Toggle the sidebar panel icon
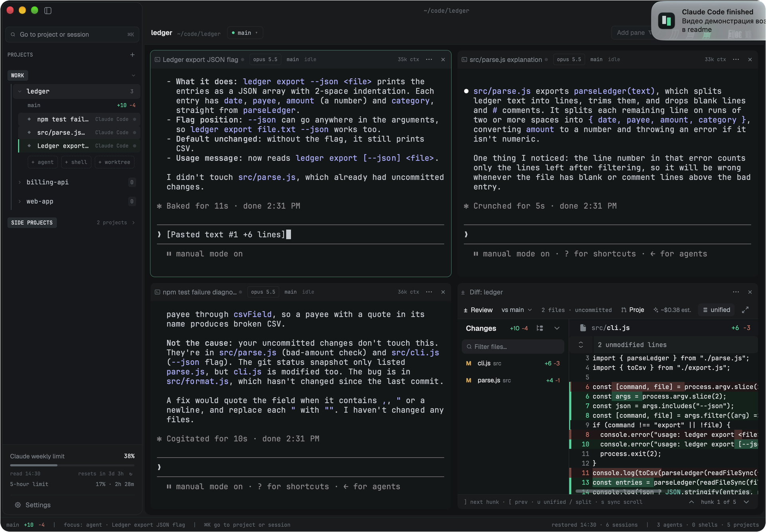The height and width of the screenshot is (532, 766). click(48, 10)
